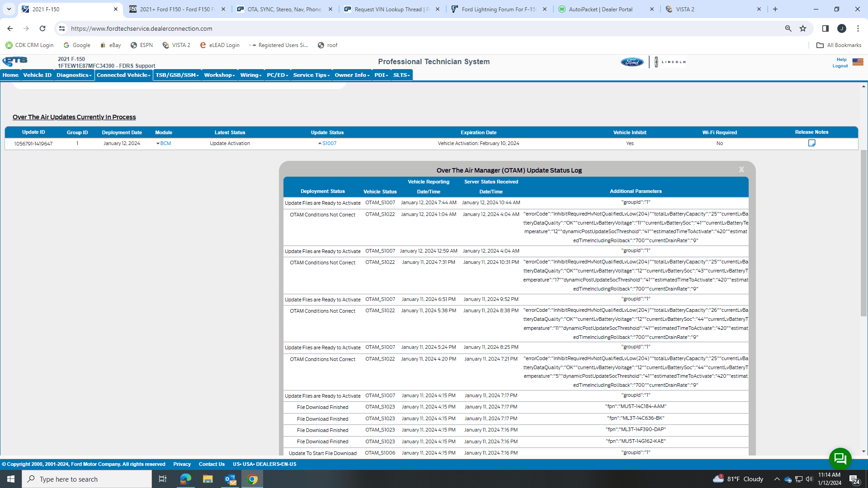Switch to the Request VIN Lookup Thread tab

[x=392, y=9]
